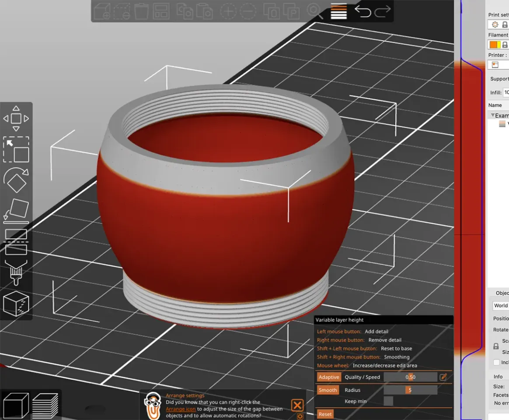Toggle the Keep min checkbox
The image size is (509, 420).
click(x=388, y=401)
